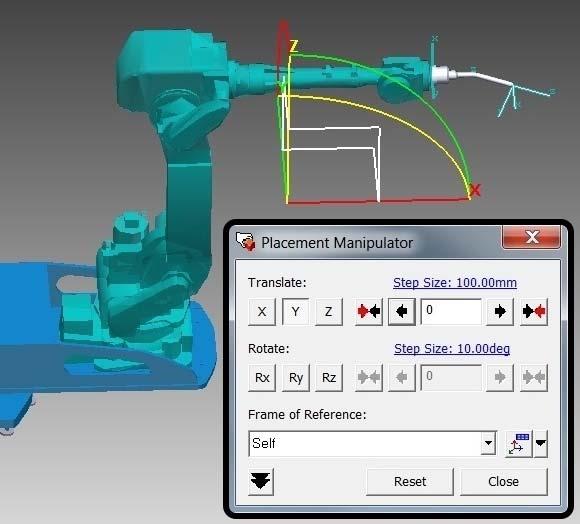Select the Z translate axis button

[x=328, y=312]
